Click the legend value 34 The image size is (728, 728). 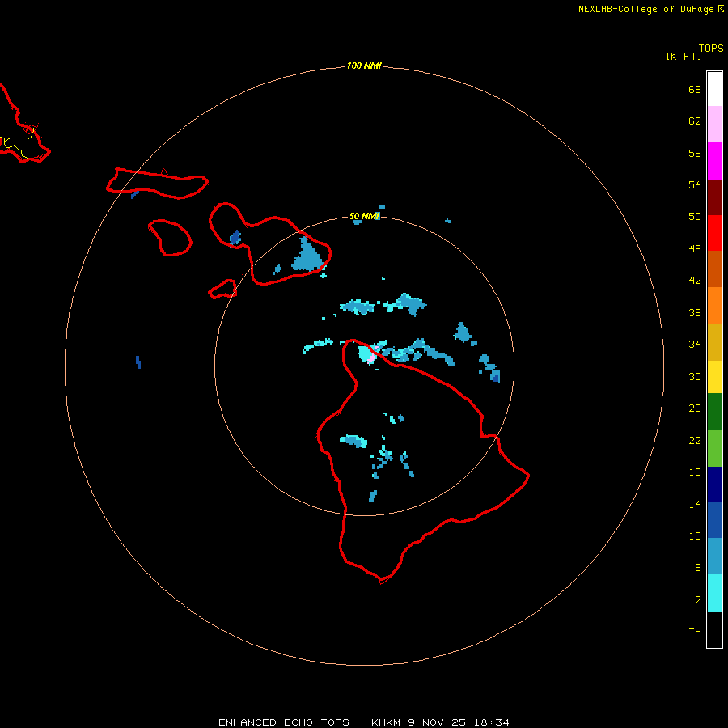coord(695,345)
